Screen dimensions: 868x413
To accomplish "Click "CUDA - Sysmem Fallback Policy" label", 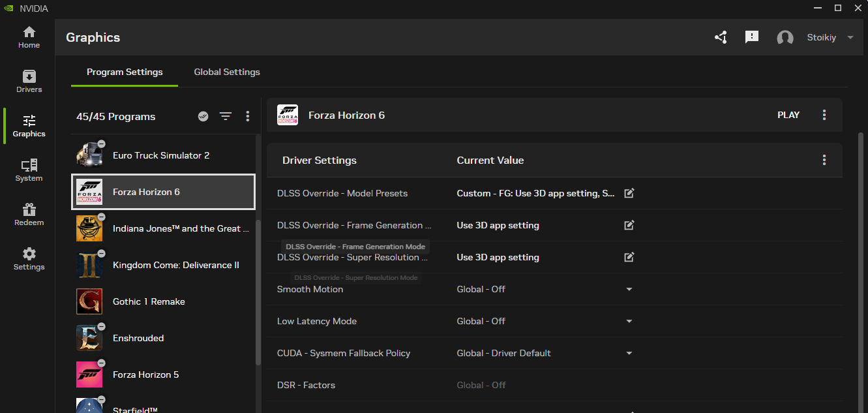I will coord(344,353).
